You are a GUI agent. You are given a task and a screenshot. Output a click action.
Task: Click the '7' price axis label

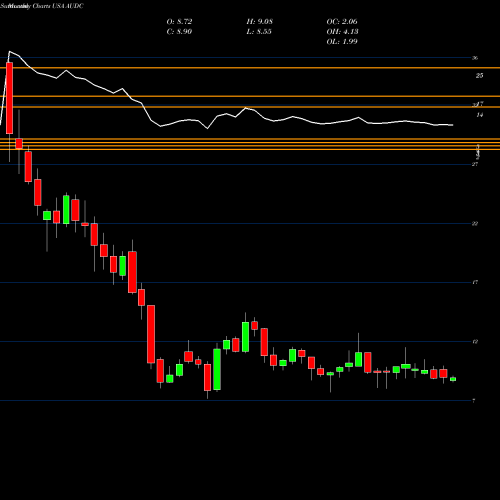[474, 401]
